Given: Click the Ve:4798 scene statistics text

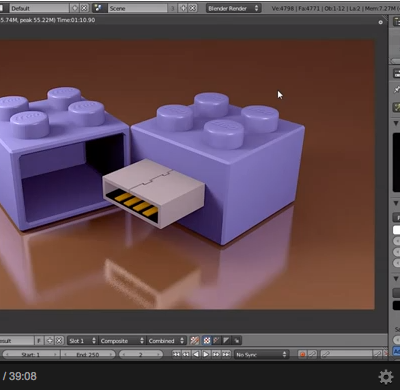Looking at the screenshot, I should coord(283,8).
